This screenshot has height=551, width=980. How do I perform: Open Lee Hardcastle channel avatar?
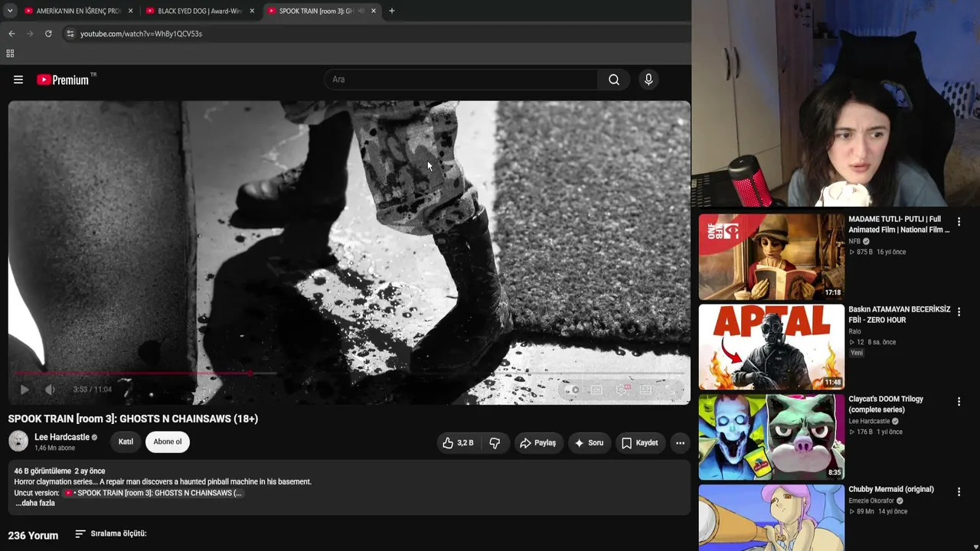18,442
